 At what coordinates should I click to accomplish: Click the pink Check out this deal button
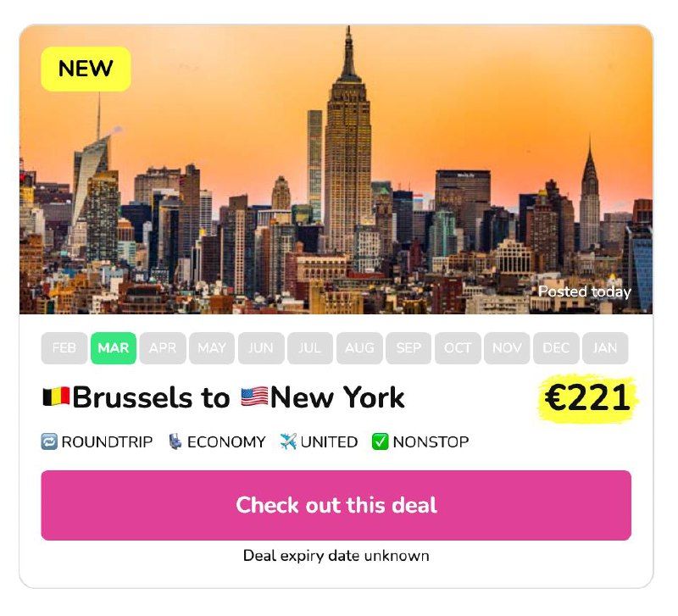click(336, 505)
